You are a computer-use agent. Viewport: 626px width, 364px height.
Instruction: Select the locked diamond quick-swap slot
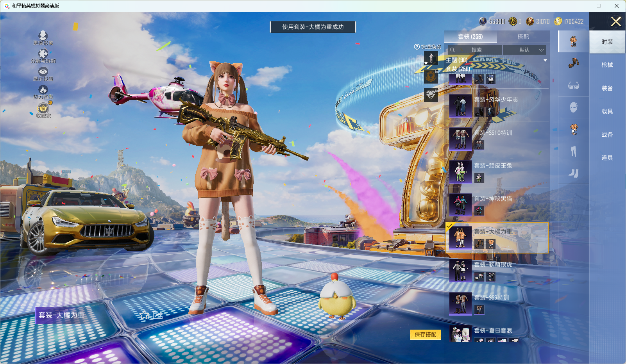pyautogui.click(x=431, y=95)
